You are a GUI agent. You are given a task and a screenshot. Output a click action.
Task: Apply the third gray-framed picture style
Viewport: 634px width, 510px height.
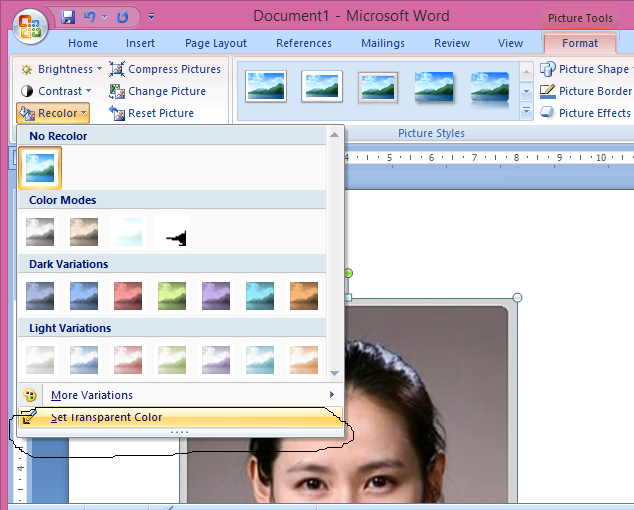[378, 87]
